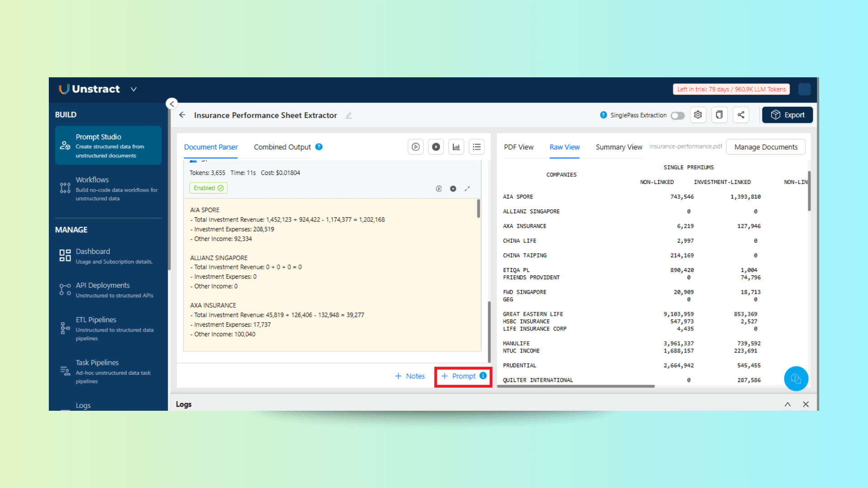The width and height of the screenshot is (868, 488).
Task: Collapse the left sidebar with the chevron
Action: click(x=172, y=103)
